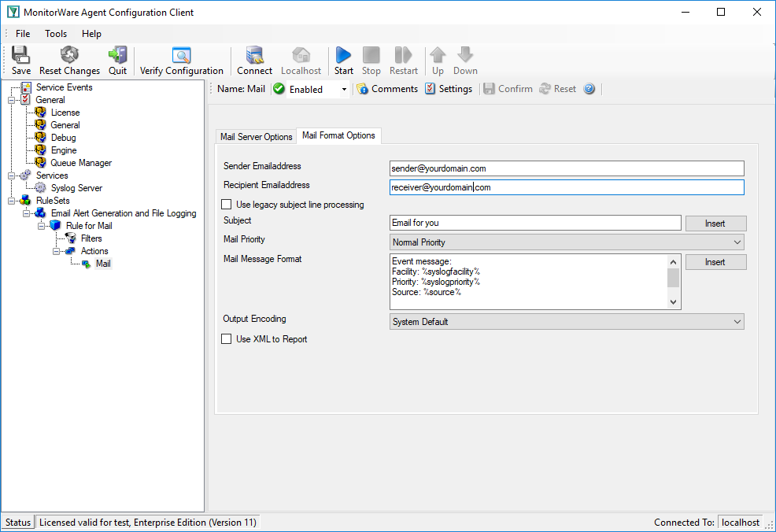Viewport: 776px width, 532px height.
Task: Click the Up arrow toolbar icon
Action: (x=438, y=61)
